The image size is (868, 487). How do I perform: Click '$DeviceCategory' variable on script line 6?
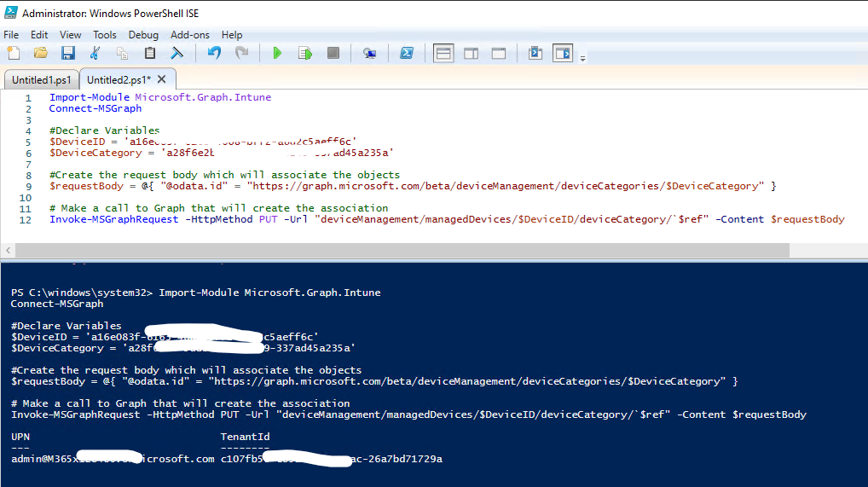click(x=95, y=153)
